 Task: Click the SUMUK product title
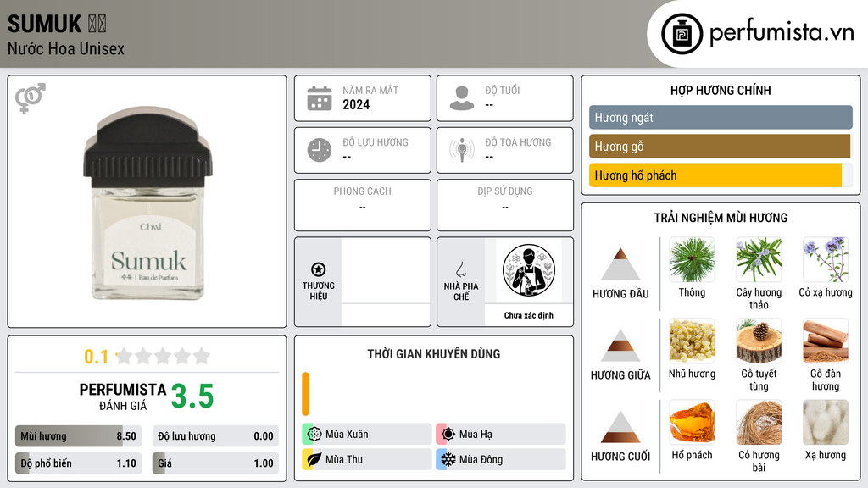tap(44, 24)
